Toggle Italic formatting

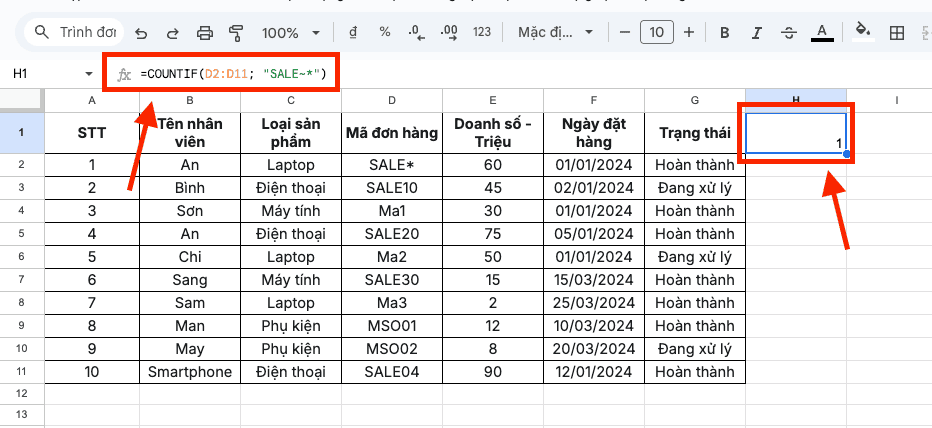[756, 32]
